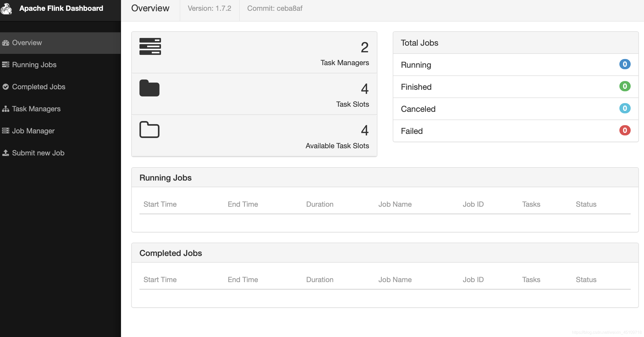This screenshot has width=644, height=337.
Task: Click the Task Managers count 2
Action: click(365, 47)
